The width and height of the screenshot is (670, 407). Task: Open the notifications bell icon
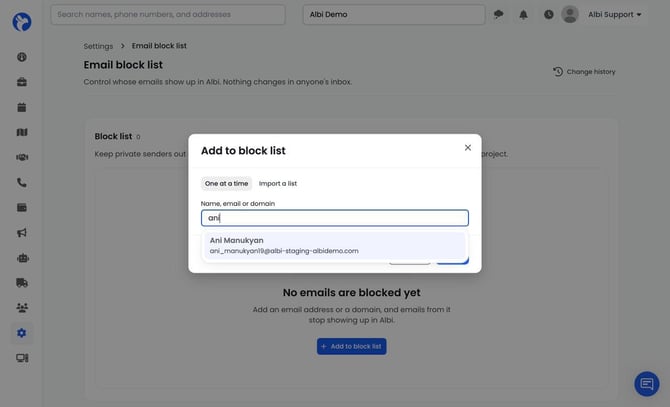click(x=523, y=15)
